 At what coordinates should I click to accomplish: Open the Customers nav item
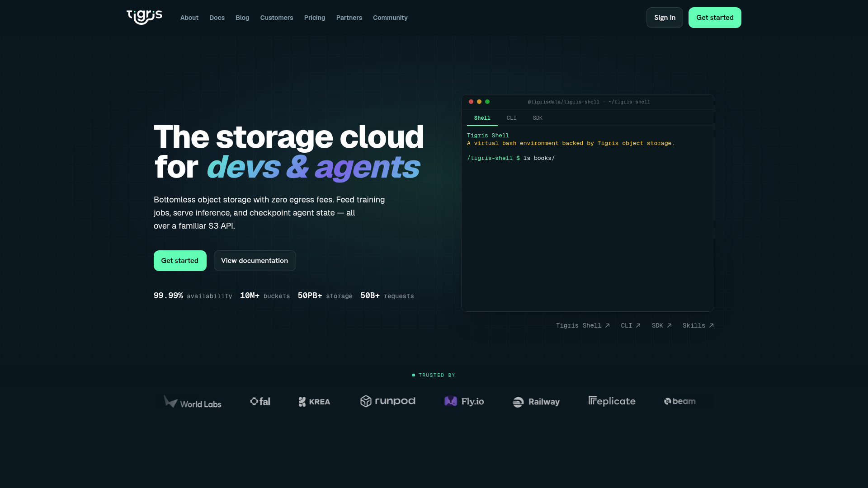click(x=277, y=18)
